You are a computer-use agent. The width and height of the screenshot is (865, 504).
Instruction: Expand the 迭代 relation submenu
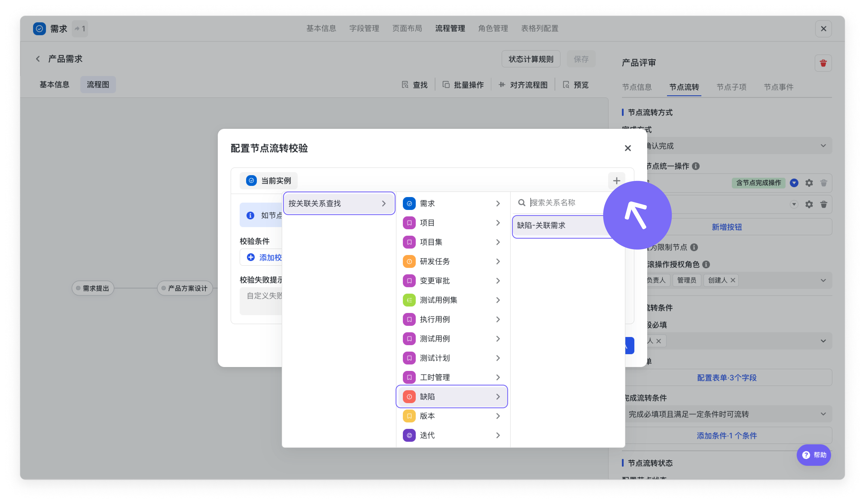click(498, 435)
